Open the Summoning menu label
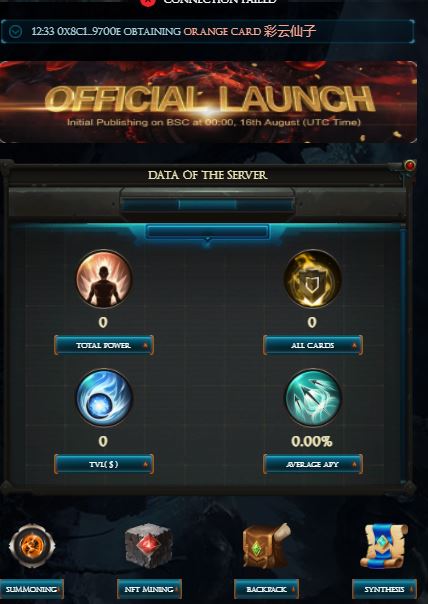This screenshot has height=604, width=428. point(32,589)
